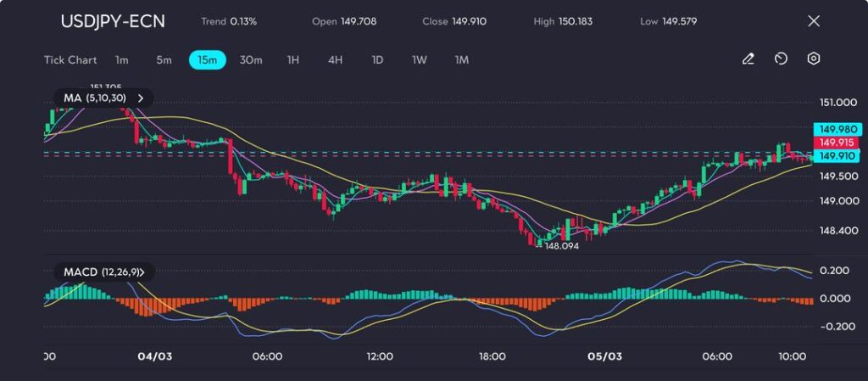Click the USDJPY-ECN symbol title

pos(113,21)
